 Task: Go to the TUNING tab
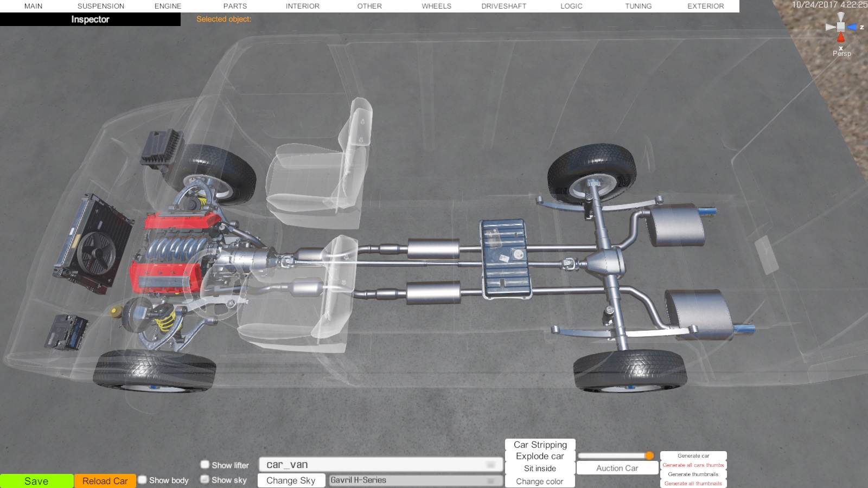pos(638,6)
